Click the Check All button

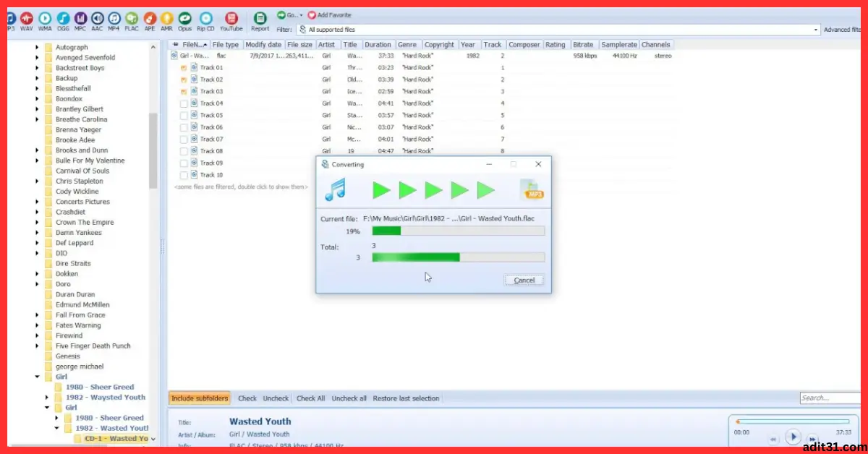click(311, 398)
